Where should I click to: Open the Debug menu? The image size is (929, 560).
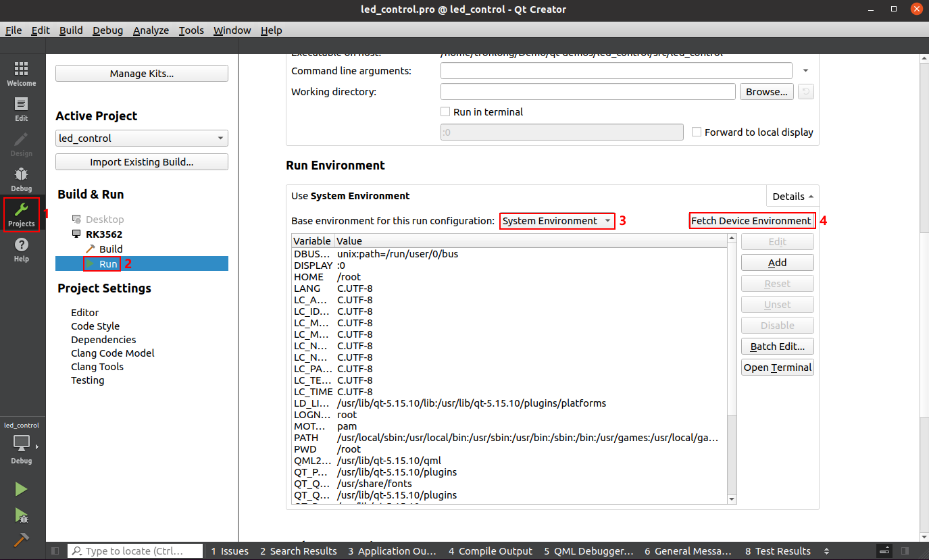(x=108, y=30)
